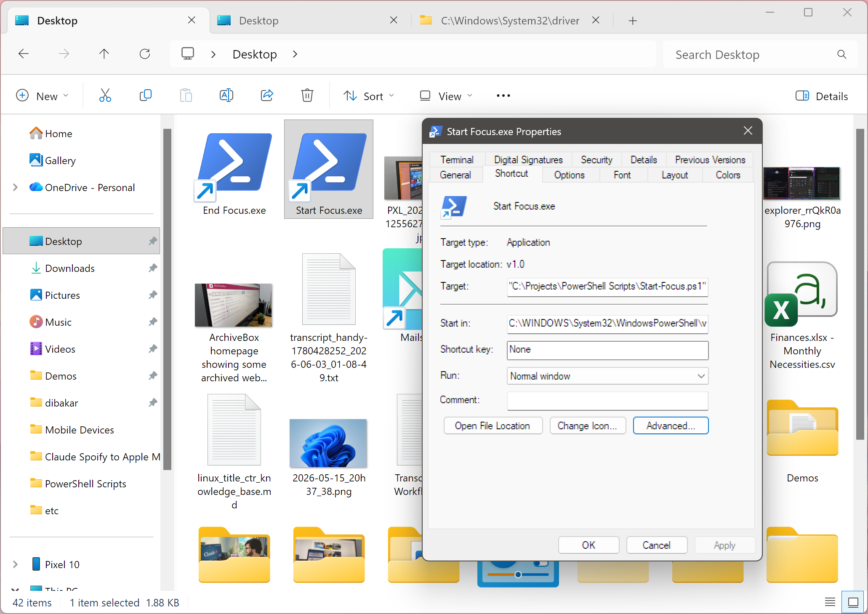
Task: Select the End Focus.exe shortcut
Action: pyautogui.click(x=234, y=169)
